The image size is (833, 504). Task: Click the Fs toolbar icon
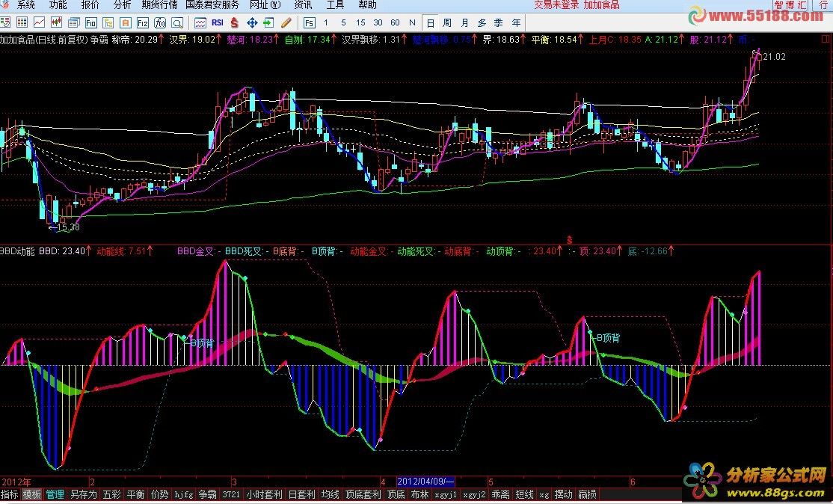pos(309,22)
